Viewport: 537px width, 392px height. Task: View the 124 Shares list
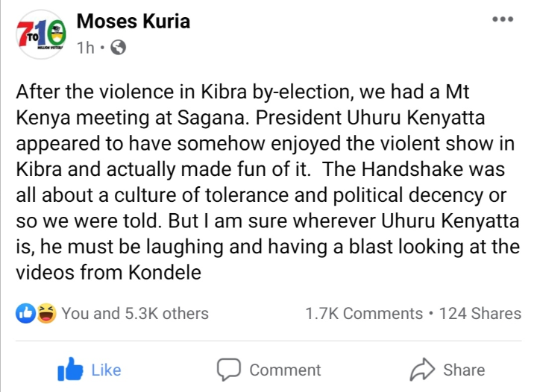pos(480,314)
